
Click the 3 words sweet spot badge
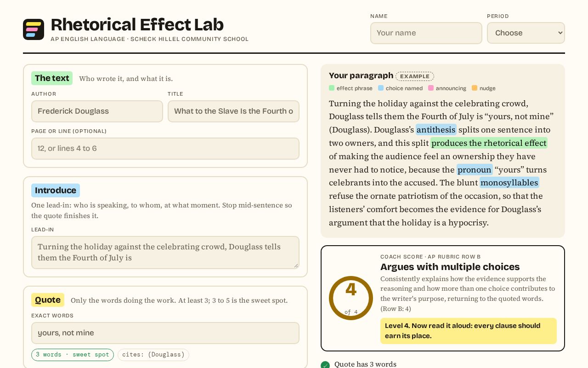73,355
